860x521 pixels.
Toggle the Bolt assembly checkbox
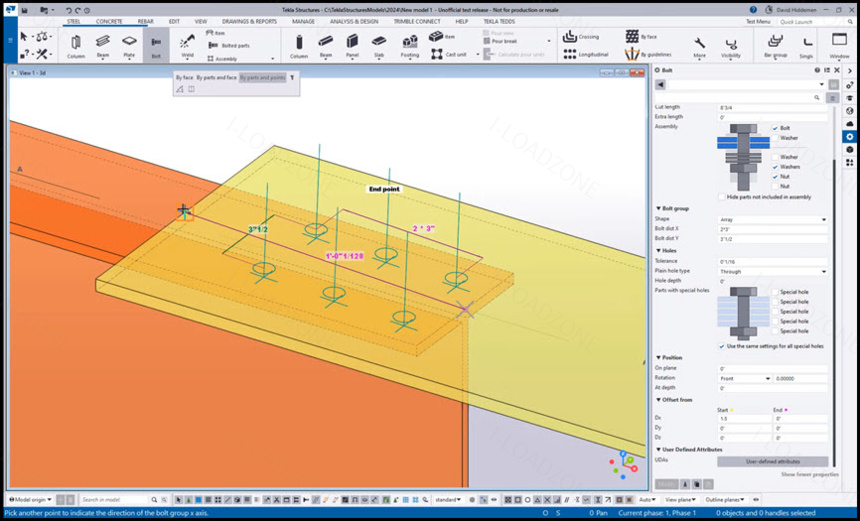tap(776, 128)
